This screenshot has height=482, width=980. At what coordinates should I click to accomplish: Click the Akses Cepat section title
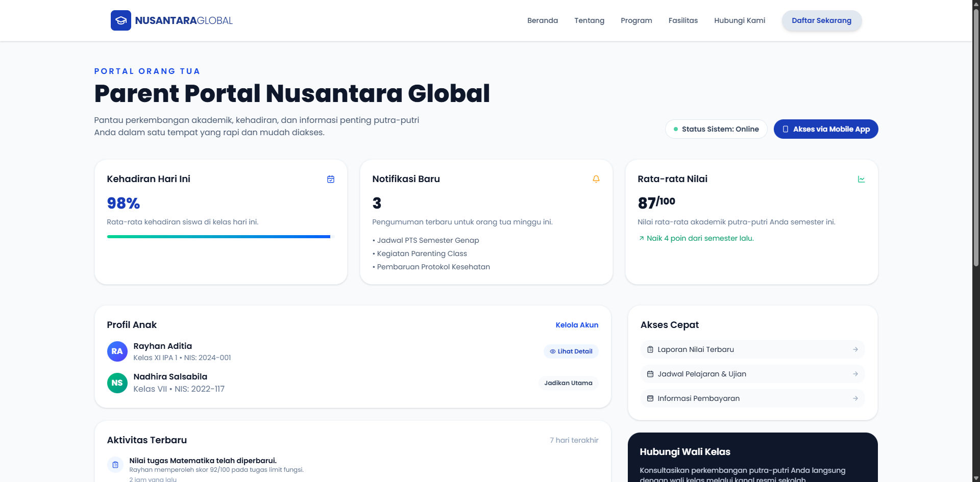(670, 325)
